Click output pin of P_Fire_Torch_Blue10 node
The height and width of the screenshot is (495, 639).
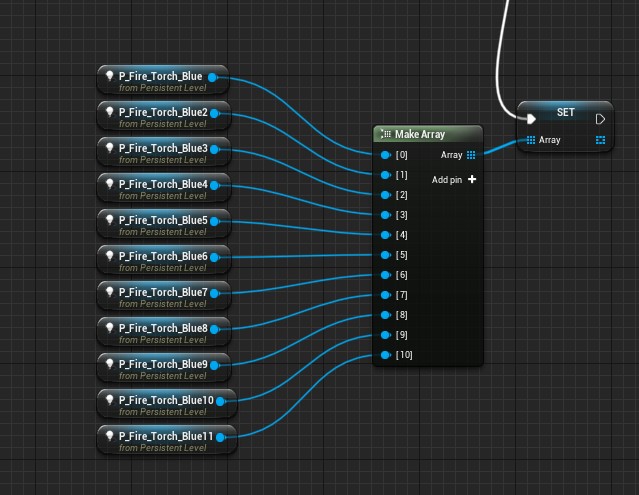(220, 401)
